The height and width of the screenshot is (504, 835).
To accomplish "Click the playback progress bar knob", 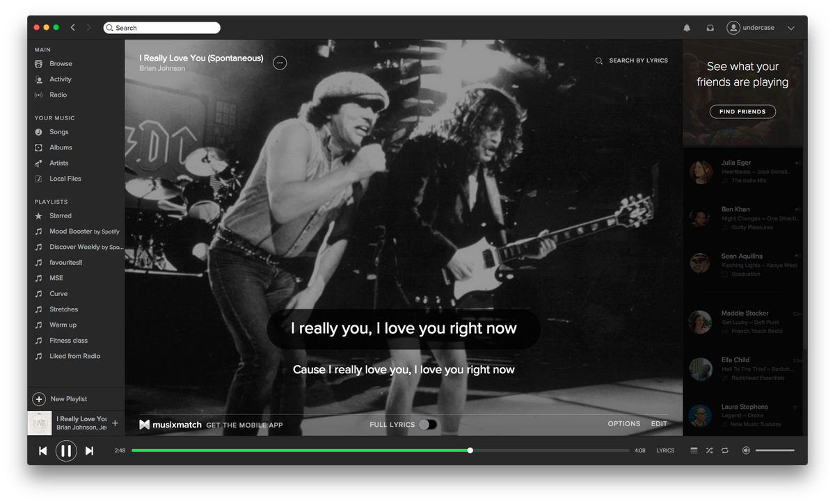I will click(470, 450).
